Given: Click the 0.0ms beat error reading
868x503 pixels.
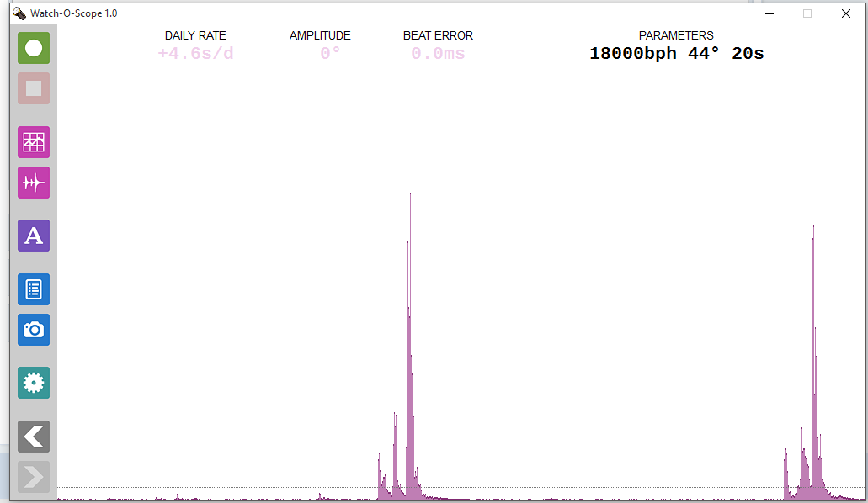Looking at the screenshot, I should [x=438, y=54].
